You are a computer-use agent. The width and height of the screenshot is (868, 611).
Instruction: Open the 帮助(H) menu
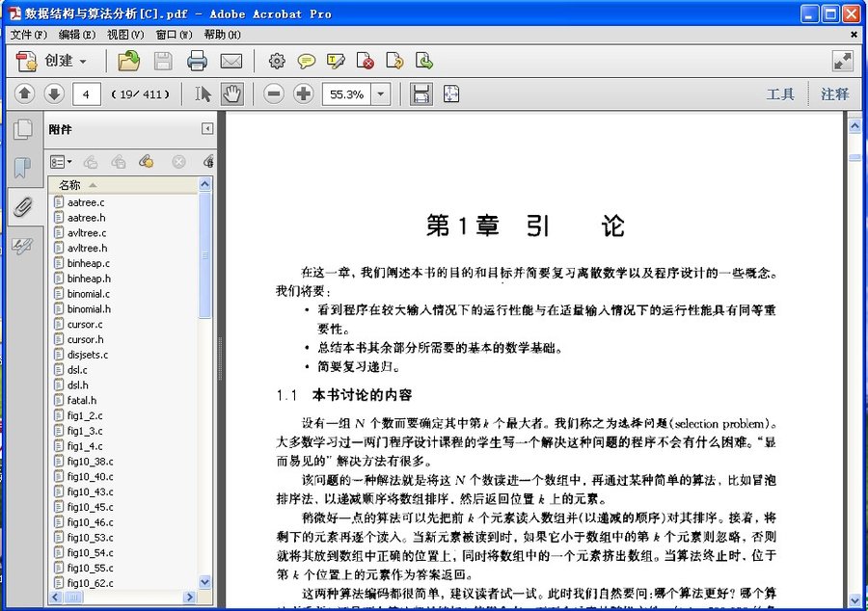tap(222, 35)
